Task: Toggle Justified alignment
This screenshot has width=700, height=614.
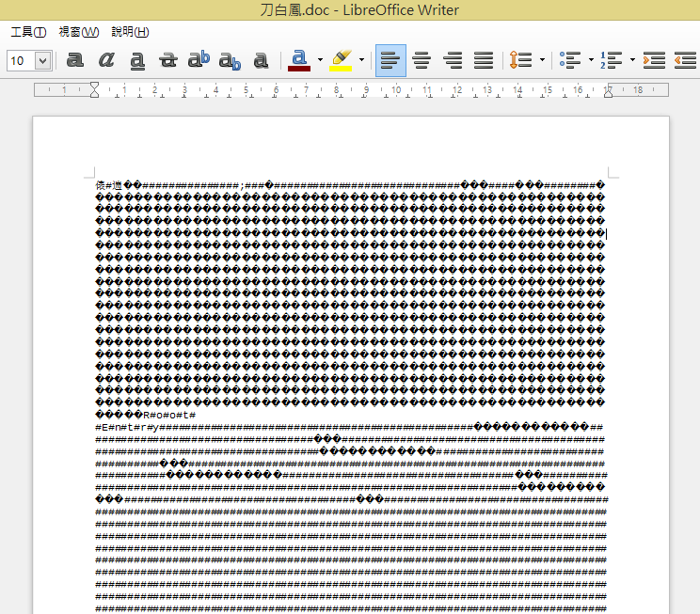Action: (484, 60)
